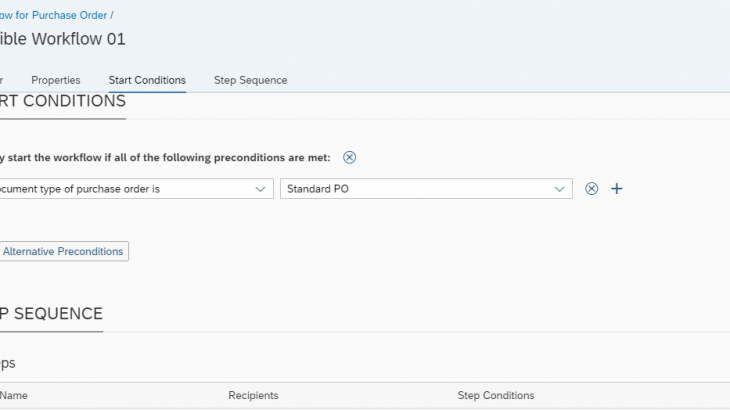Click the Step Conditions column header

pyautogui.click(x=496, y=396)
